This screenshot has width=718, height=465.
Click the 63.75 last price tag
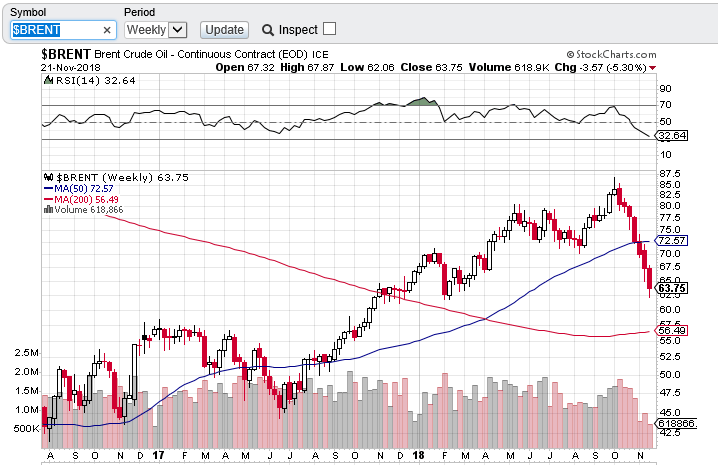pos(672,288)
